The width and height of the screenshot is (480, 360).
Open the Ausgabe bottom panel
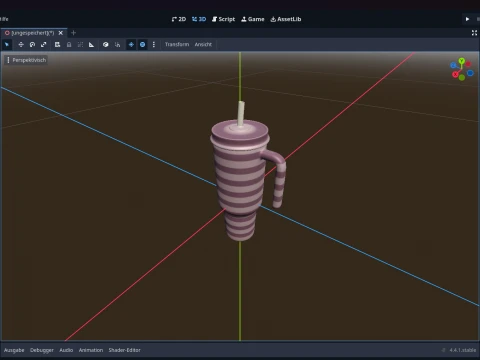tap(14, 350)
